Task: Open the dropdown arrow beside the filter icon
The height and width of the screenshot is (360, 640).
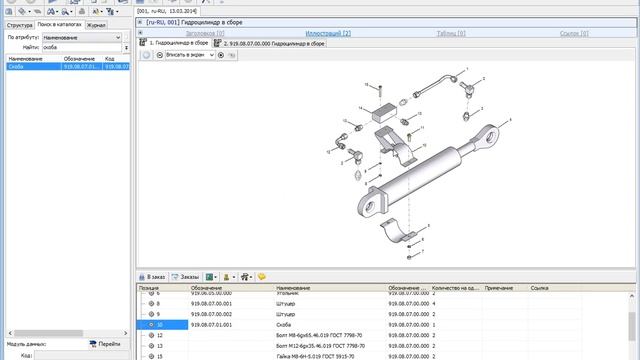Action: point(117,12)
